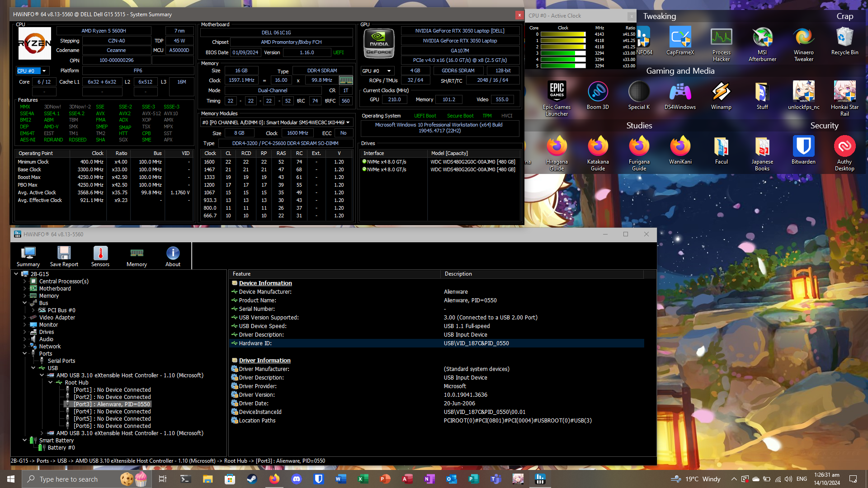Select Serial Ports tree item
The image size is (868, 488).
pyautogui.click(x=61, y=361)
